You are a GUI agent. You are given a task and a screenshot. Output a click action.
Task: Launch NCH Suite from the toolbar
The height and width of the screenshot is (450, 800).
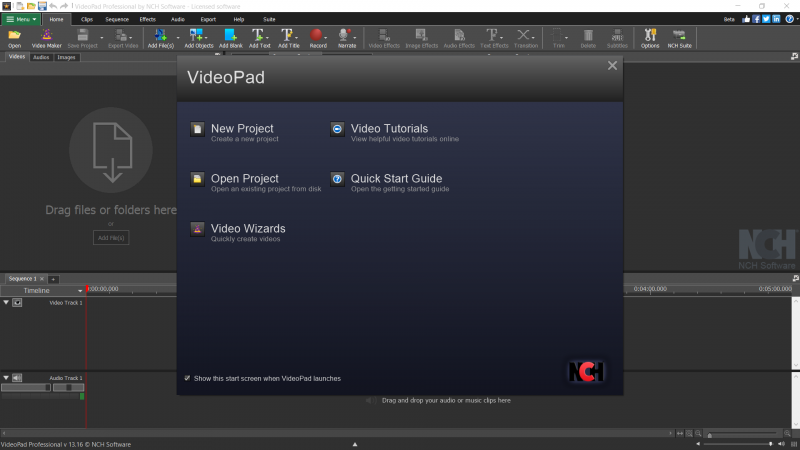click(680, 37)
